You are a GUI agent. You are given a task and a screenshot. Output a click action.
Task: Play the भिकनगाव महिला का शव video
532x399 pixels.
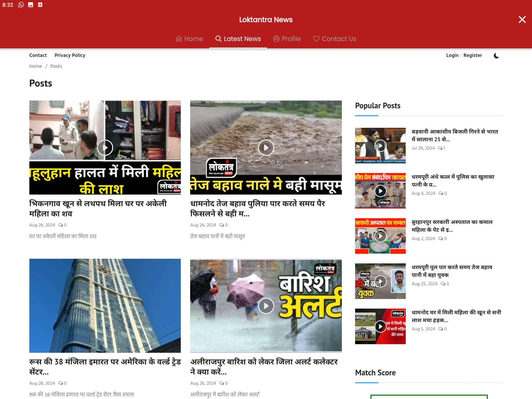point(105,148)
